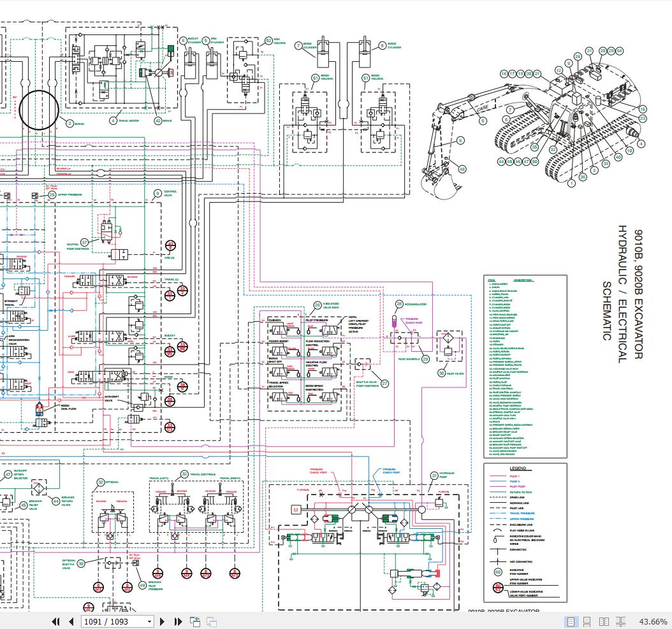Enable continuous scrolling page view
This screenshot has height=629, width=672.
(587, 622)
